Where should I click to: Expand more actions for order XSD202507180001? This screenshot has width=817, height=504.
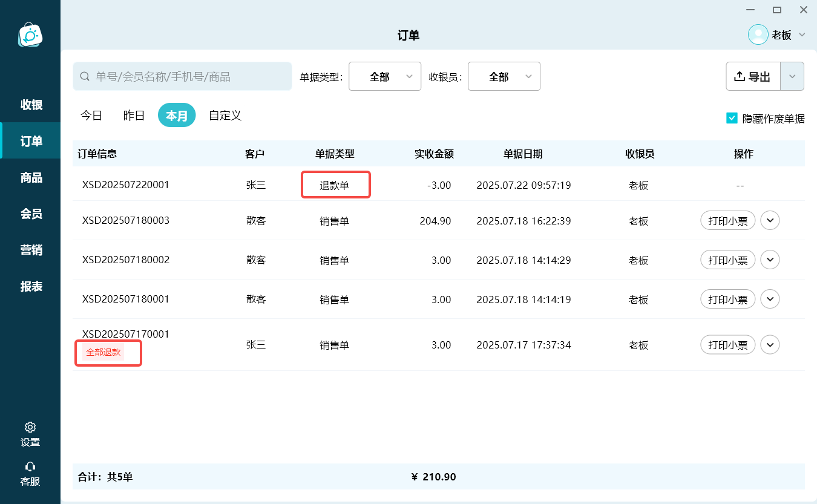(770, 299)
